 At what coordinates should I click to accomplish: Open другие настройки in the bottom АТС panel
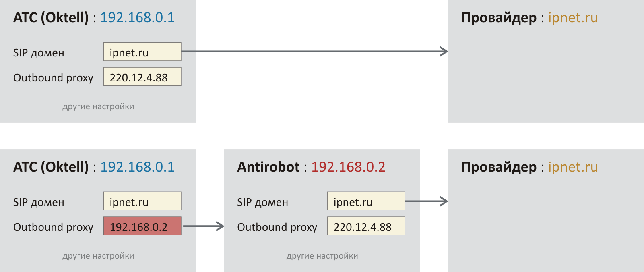pos(98,256)
